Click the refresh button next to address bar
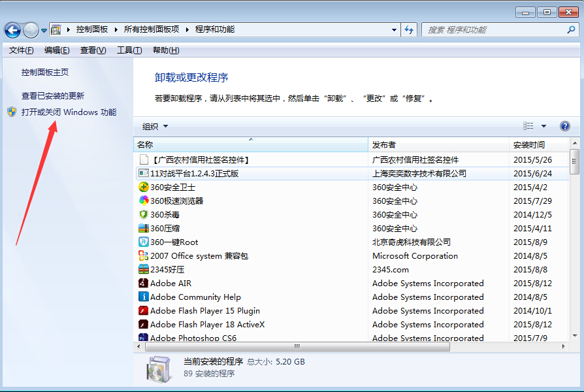The height and width of the screenshot is (392, 584). [x=409, y=30]
